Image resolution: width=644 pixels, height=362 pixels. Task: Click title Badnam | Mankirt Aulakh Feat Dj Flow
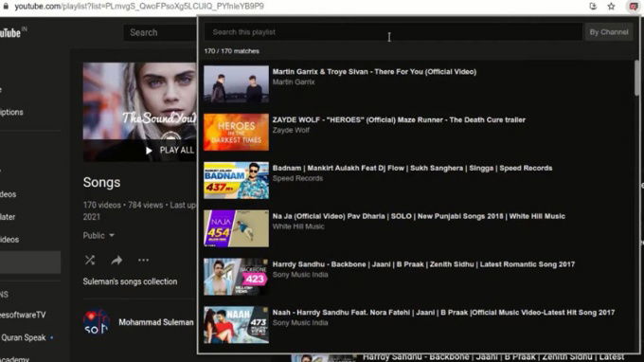coord(412,168)
